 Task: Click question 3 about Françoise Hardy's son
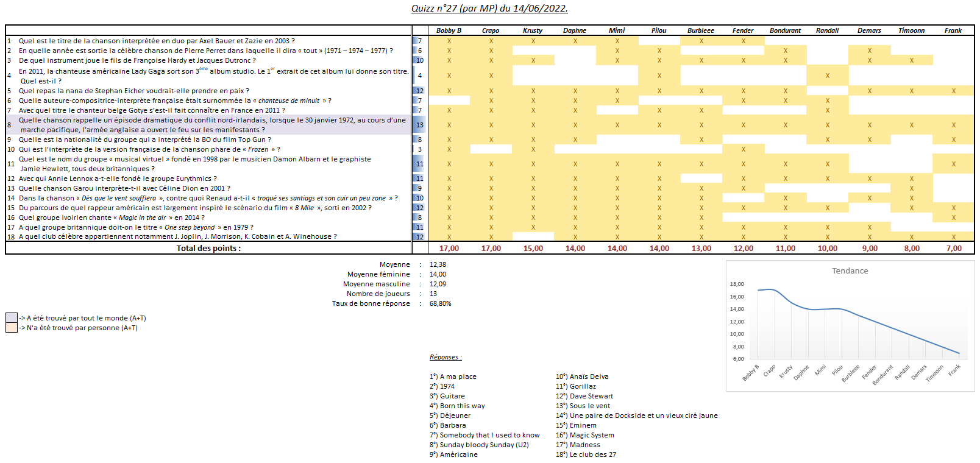point(137,60)
